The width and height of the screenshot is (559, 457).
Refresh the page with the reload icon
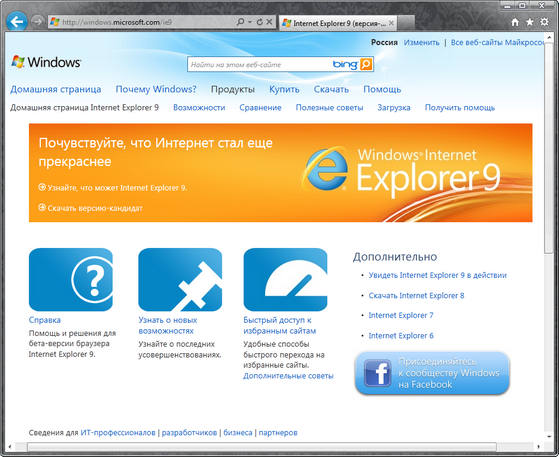point(260,22)
